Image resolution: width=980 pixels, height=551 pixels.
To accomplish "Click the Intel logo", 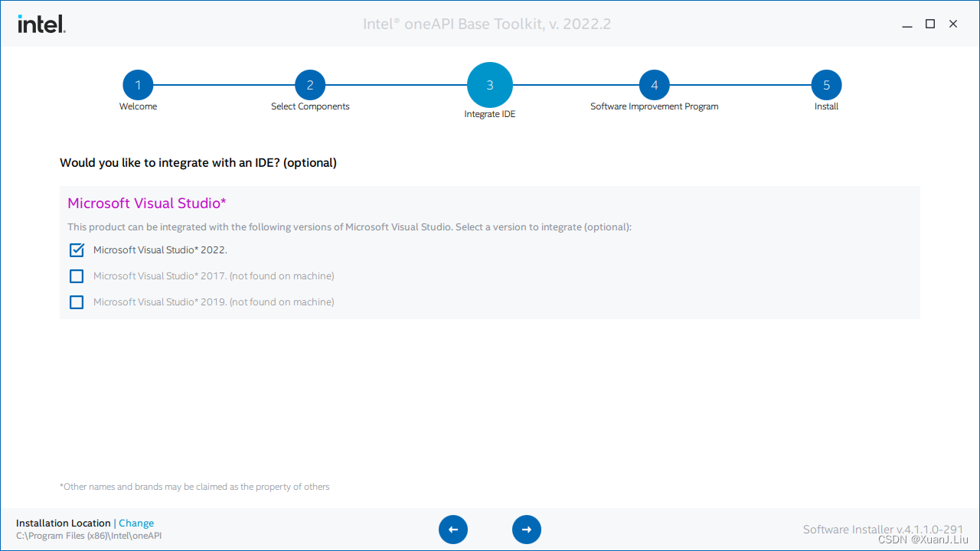I will (41, 24).
